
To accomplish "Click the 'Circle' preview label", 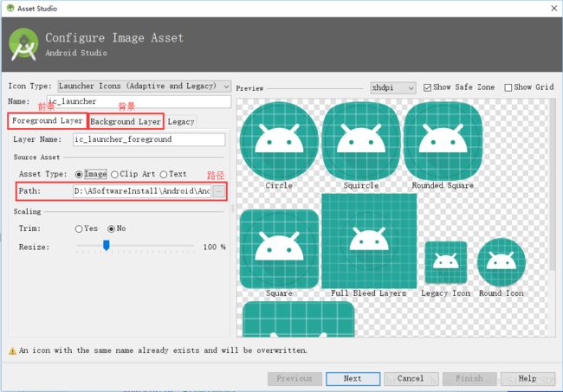I will [279, 185].
